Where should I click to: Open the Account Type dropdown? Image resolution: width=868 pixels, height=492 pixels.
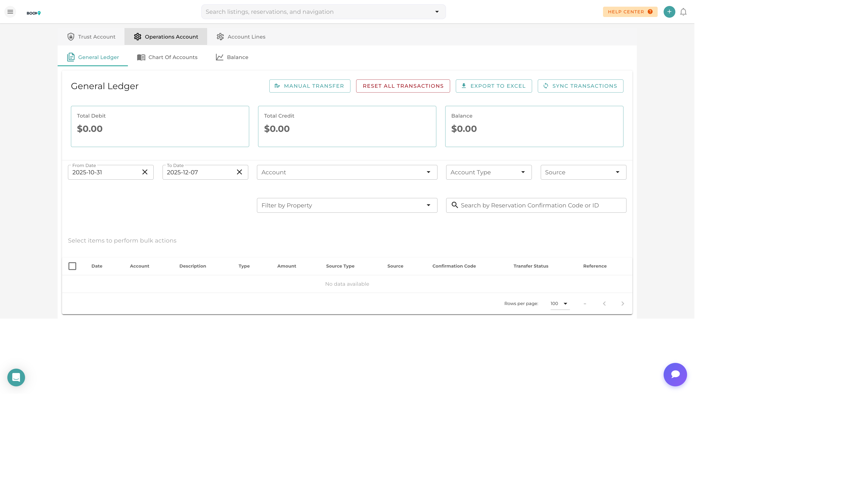488,172
